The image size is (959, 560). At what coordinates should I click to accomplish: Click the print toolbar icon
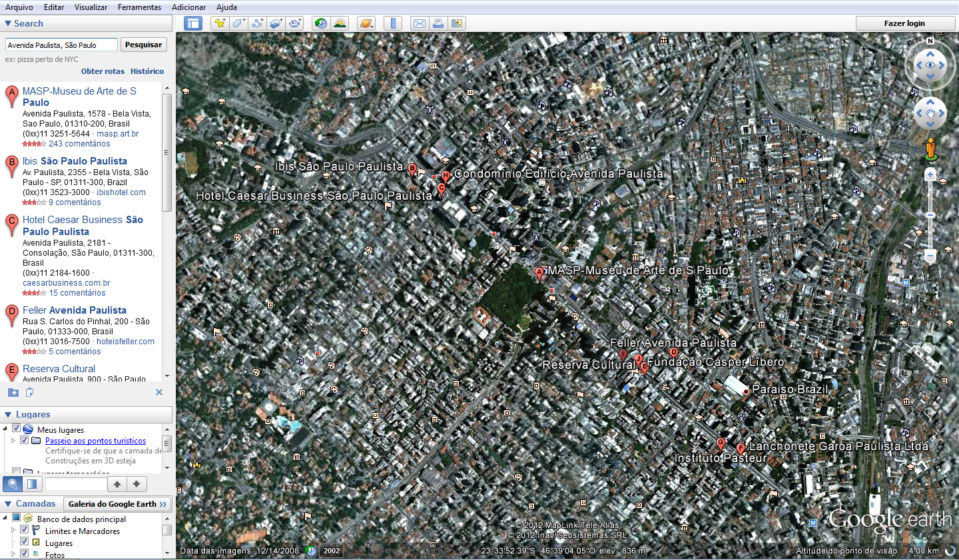tap(438, 23)
